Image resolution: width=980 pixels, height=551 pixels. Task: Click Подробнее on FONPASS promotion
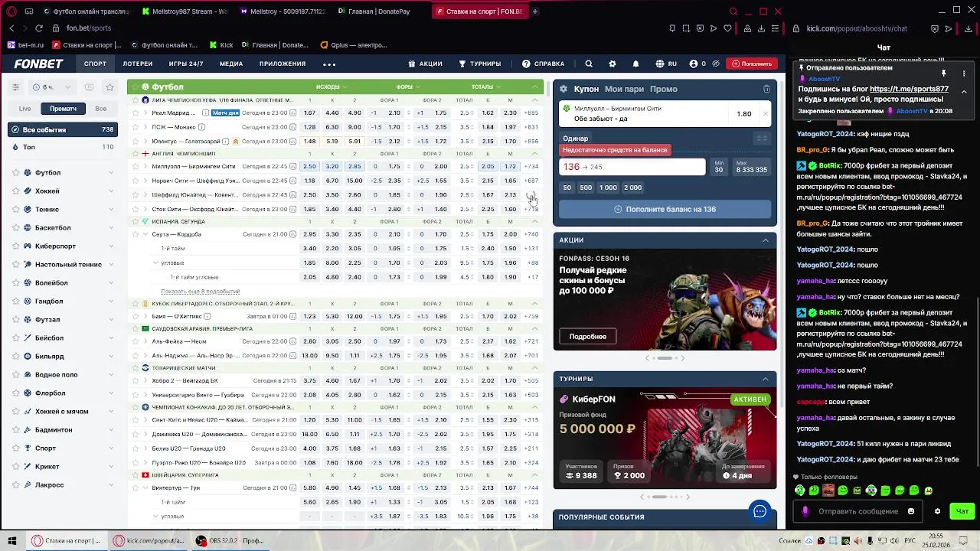[587, 336]
